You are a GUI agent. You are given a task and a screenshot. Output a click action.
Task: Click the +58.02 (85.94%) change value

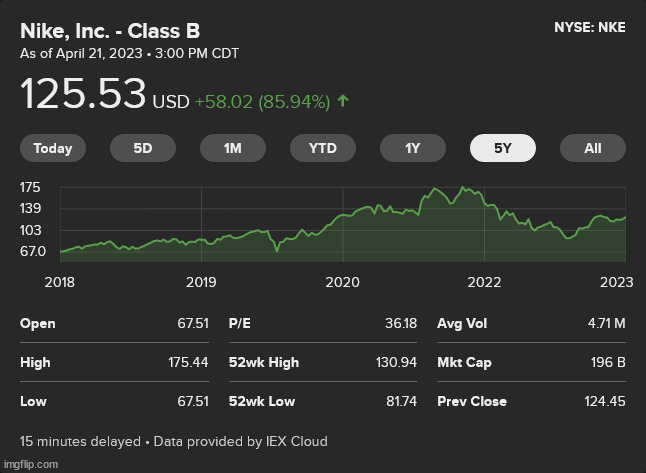coord(262,101)
